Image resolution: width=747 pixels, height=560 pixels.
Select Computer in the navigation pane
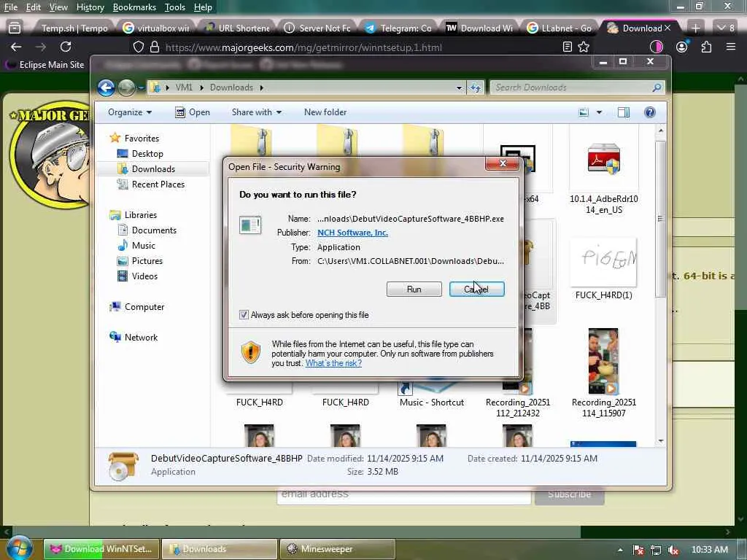click(x=144, y=307)
